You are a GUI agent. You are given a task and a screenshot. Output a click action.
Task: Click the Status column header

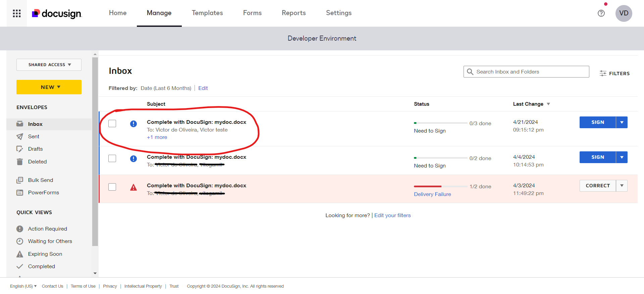click(422, 104)
